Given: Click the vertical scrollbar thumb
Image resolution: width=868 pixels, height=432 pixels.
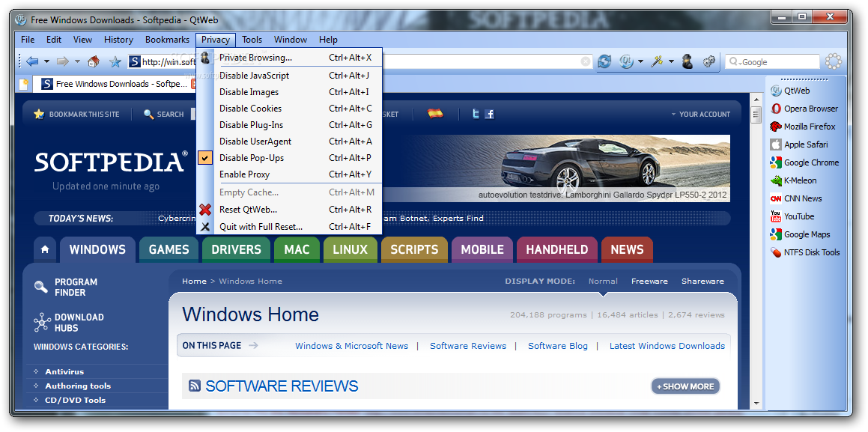Looking at the screenshot, I should click(756, 115).
